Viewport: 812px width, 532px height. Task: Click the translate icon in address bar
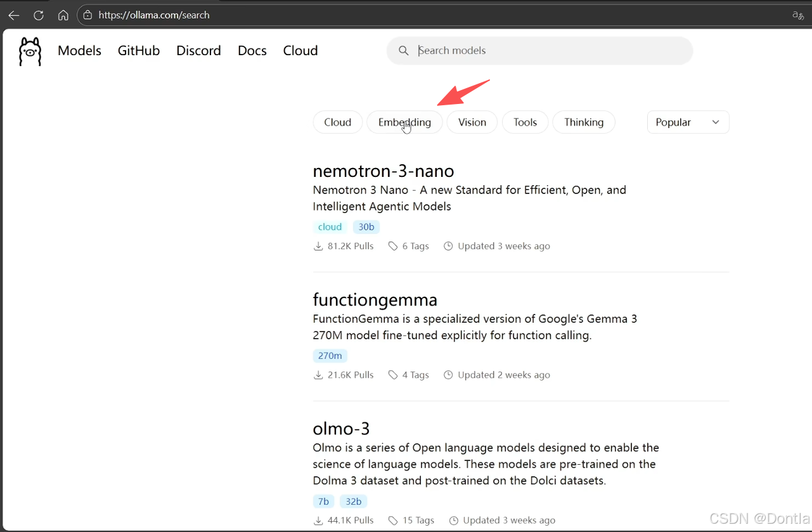tap(798, 15)
